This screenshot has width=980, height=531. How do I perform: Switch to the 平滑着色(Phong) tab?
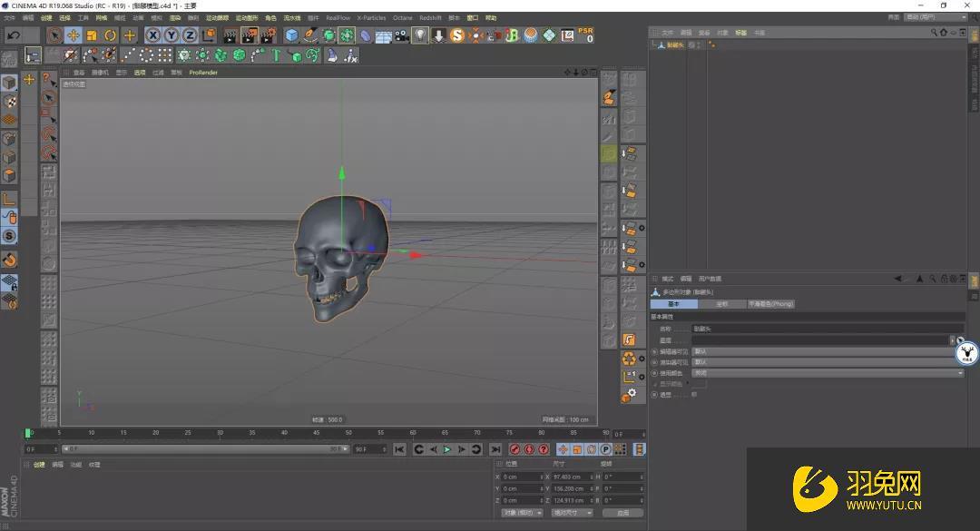coord(769,303)
